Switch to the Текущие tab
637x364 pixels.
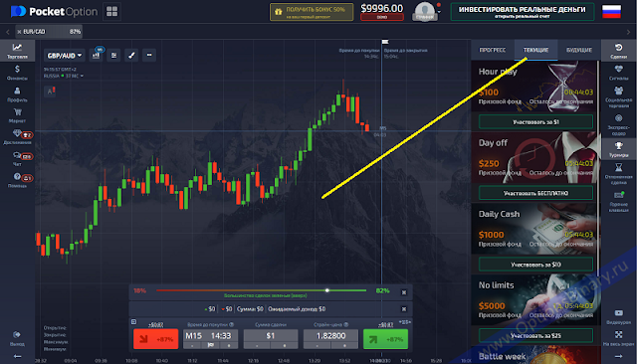(535, 50)
